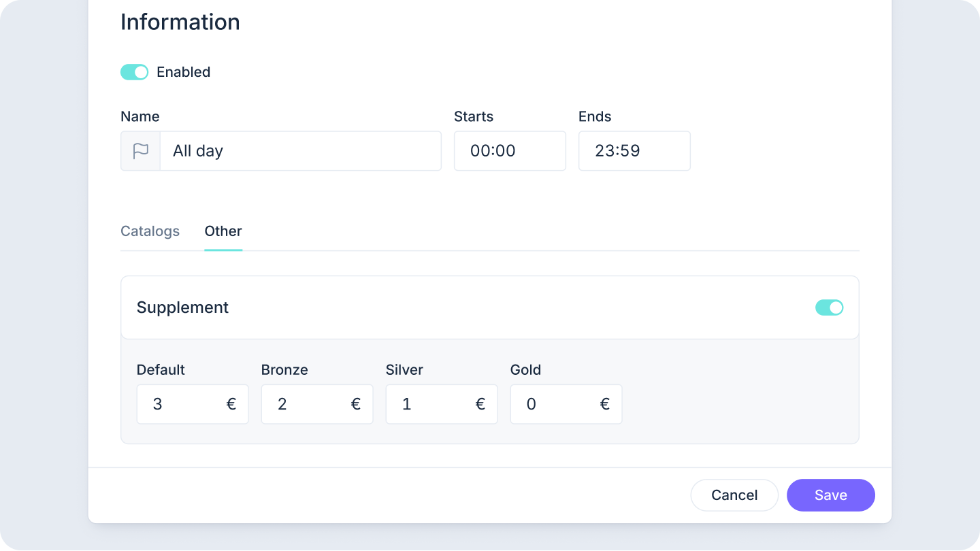
Task: Edit the Ends time field
Action: [x=634, y=151]
